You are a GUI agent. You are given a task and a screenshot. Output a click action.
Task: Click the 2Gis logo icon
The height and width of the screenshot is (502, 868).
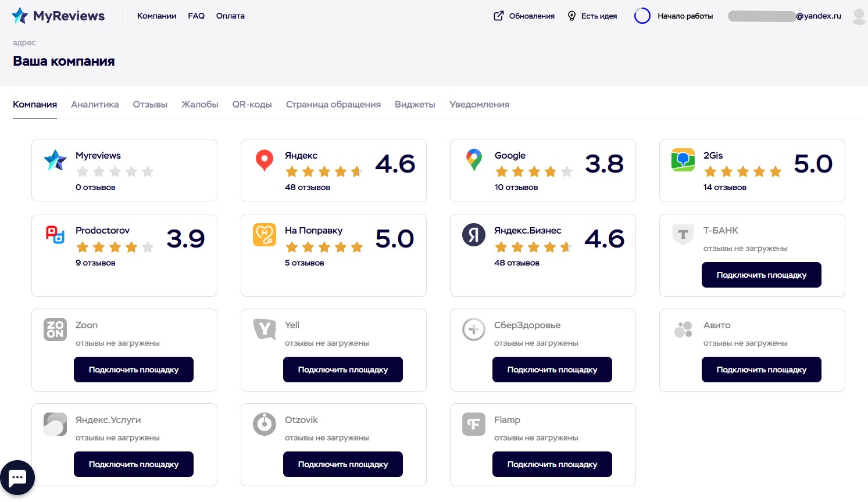coord(683,160)
